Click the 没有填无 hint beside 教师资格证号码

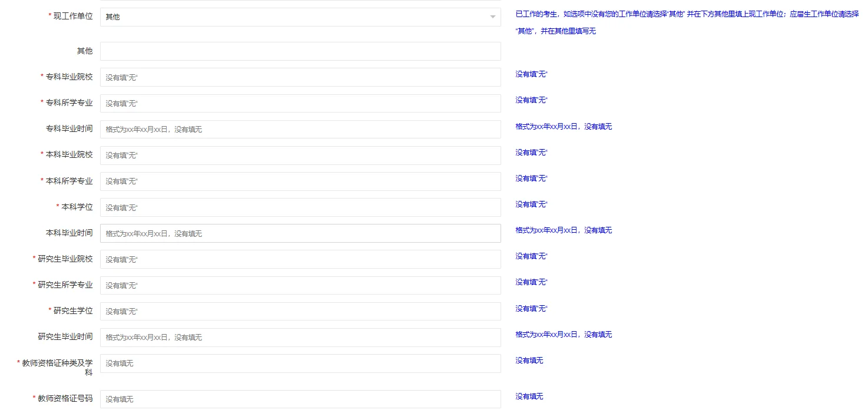[x=529, y=396]
